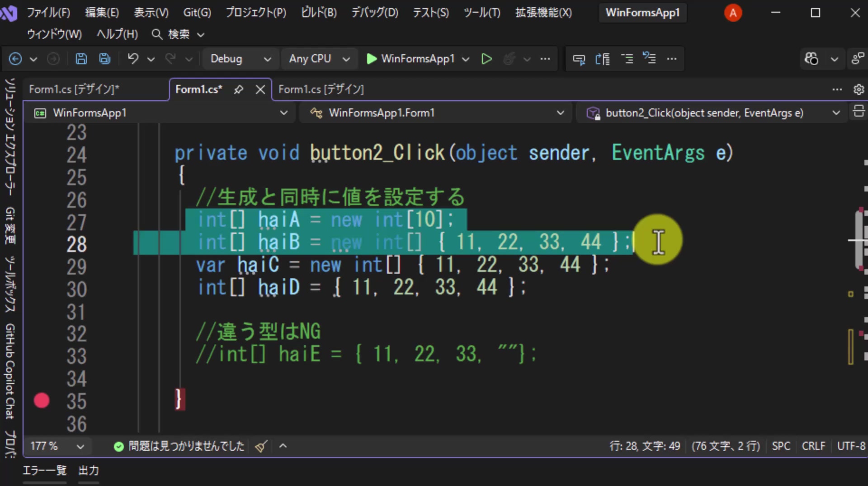Click the Save All icon

coord(105,59)
